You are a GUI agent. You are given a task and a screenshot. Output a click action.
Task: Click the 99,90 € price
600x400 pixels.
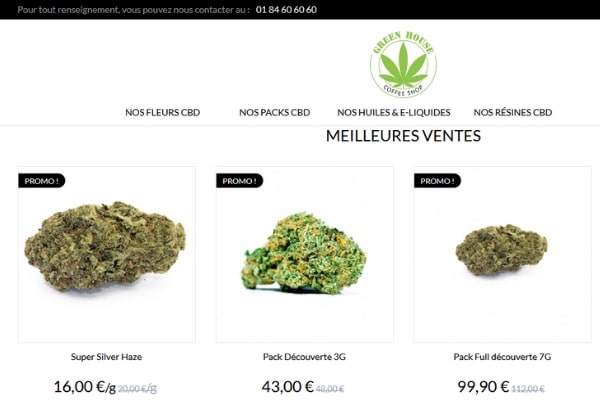click(483, 387)
